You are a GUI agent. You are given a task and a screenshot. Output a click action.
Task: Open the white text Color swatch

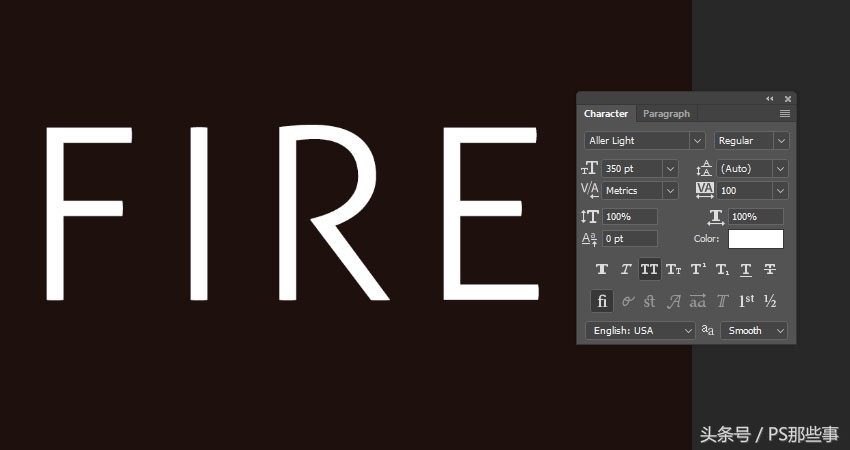coord(756,239)
